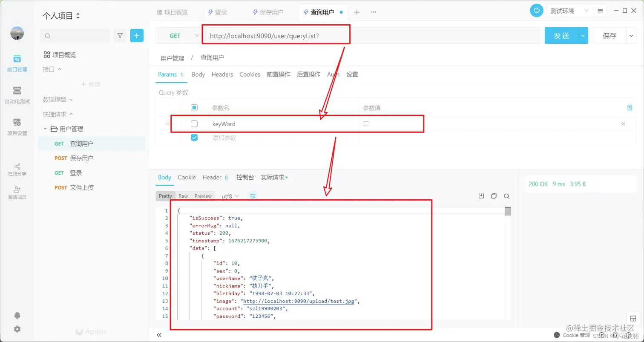
Task: Toggle the select-all checkbox in the Params header
Action: (x=194, y=107)
